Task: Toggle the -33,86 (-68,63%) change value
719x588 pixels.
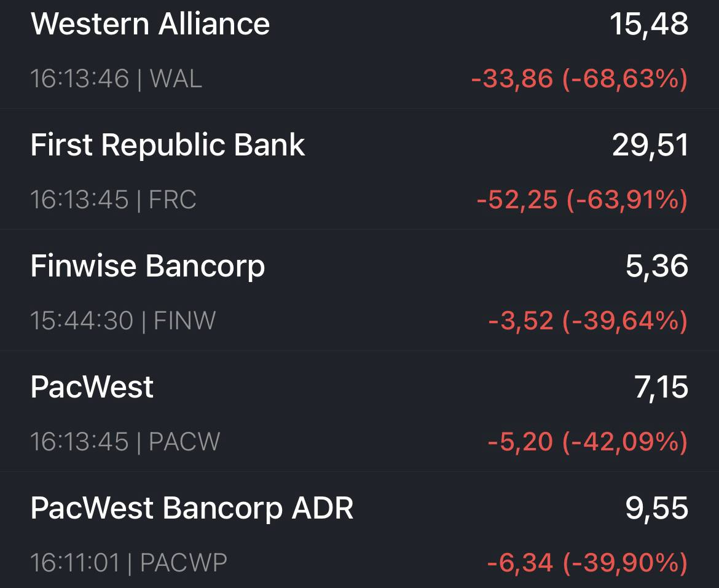Action: [580, 79]
